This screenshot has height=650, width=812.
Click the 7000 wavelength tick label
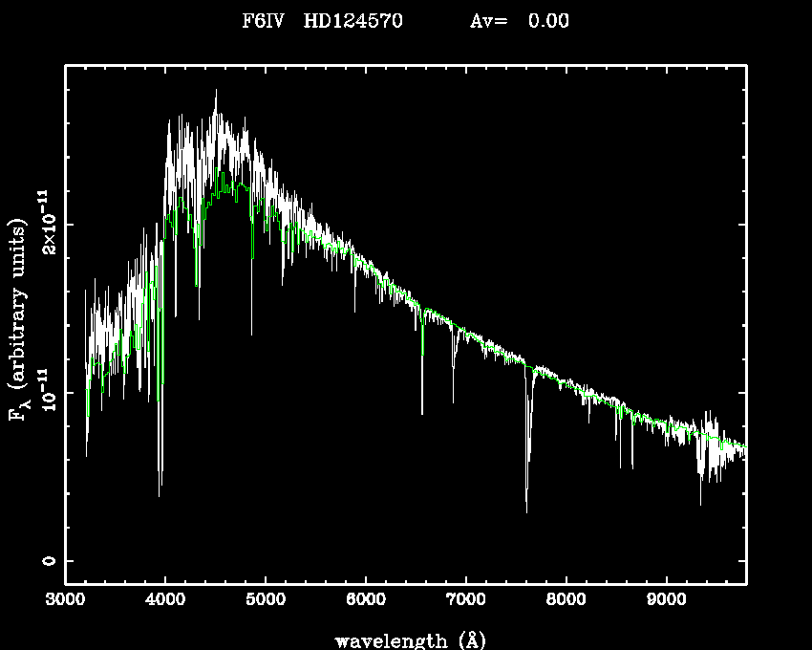[x=466, y=600]
